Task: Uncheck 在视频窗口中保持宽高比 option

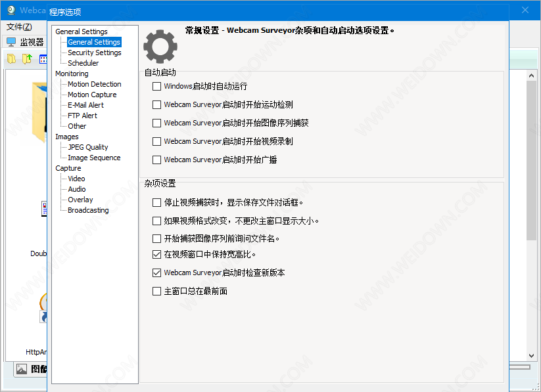Action: [x=156, y=254]
